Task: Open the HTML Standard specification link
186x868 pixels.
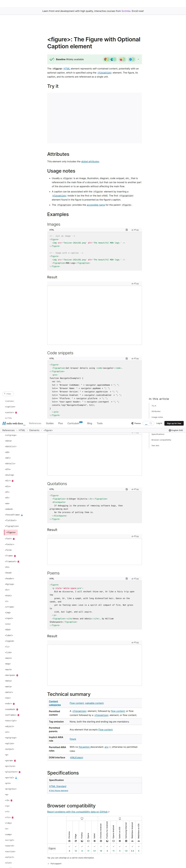Action: (x=58, y=786)
